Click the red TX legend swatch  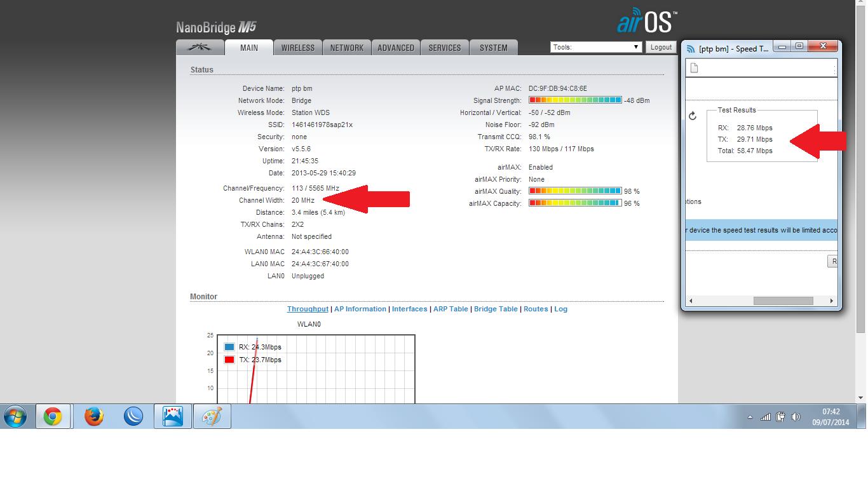tap(229, 360)
